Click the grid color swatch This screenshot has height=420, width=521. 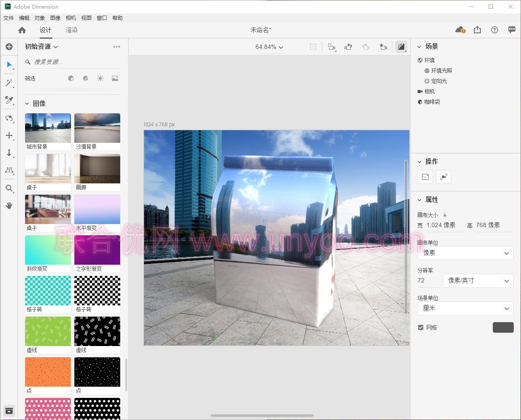pyautogui.click(x=503, y=327)
